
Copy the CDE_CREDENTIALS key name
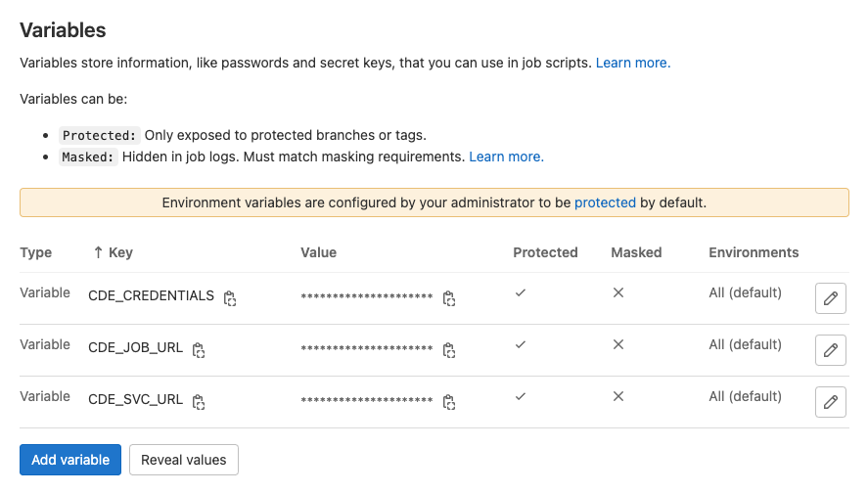(x=230, y=298)
